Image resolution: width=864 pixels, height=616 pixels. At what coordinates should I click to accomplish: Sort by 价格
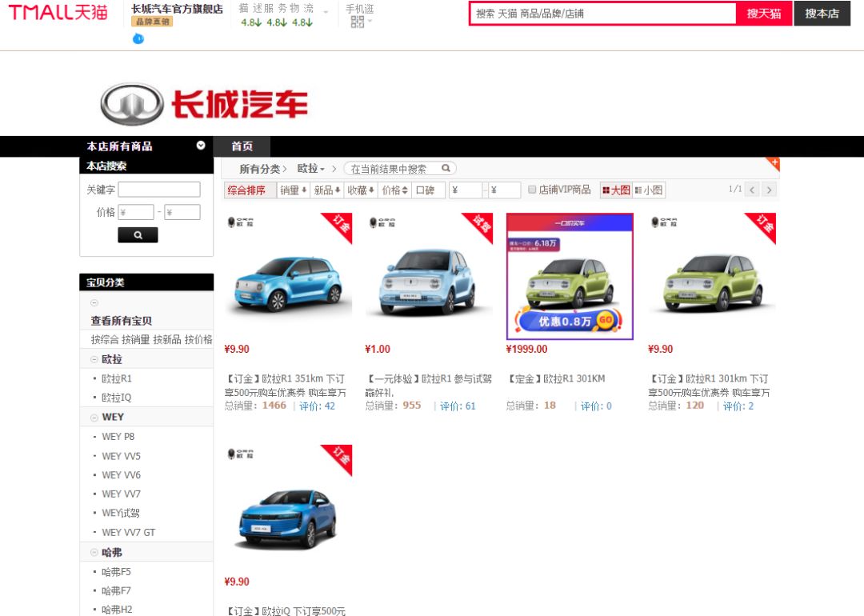[394, 190]
